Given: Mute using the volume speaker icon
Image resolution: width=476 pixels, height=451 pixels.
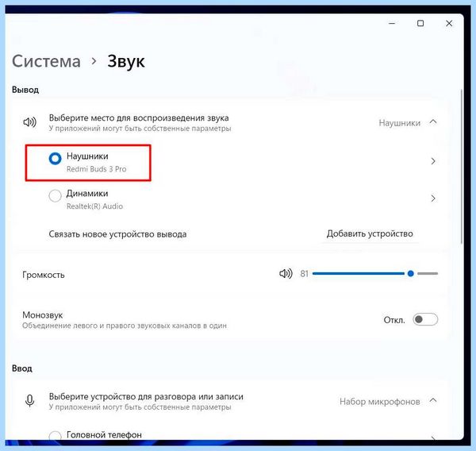Looking at the screenshot, I should click(286, 273).
